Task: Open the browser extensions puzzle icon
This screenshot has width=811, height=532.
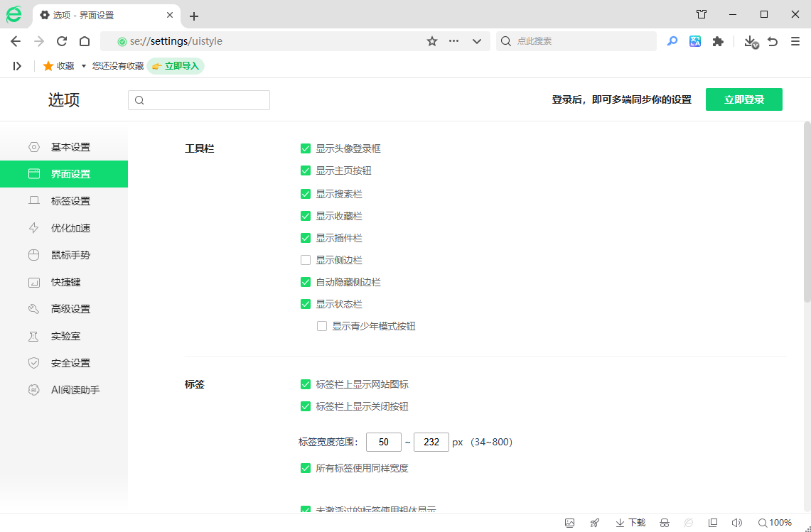Action: [718, 42]
